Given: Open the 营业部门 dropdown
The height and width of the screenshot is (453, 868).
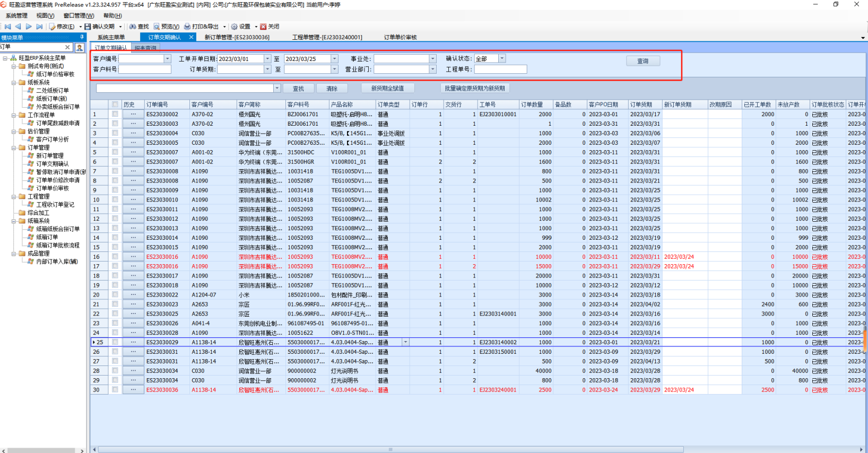Looking at the screenshot, I should tap(433, 69).
